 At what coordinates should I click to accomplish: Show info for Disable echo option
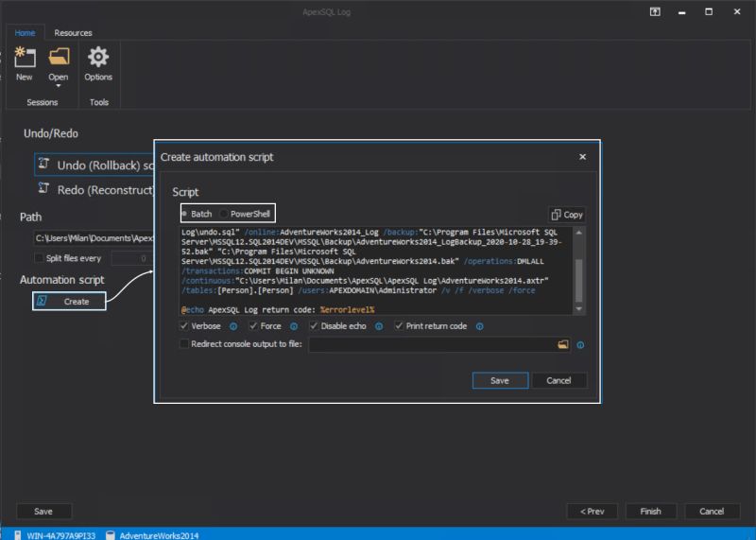coord(379,326)
